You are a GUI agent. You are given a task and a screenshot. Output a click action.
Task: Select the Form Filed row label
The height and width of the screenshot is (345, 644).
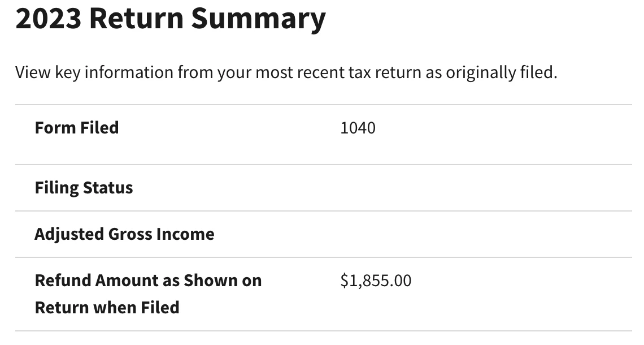tap(77, 127)
